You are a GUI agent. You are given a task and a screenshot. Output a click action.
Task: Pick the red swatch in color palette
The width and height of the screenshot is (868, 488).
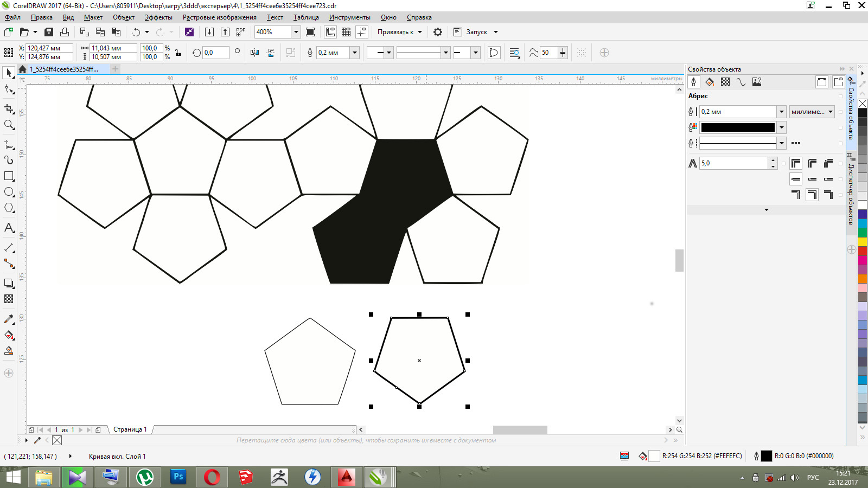coord(863,251)
